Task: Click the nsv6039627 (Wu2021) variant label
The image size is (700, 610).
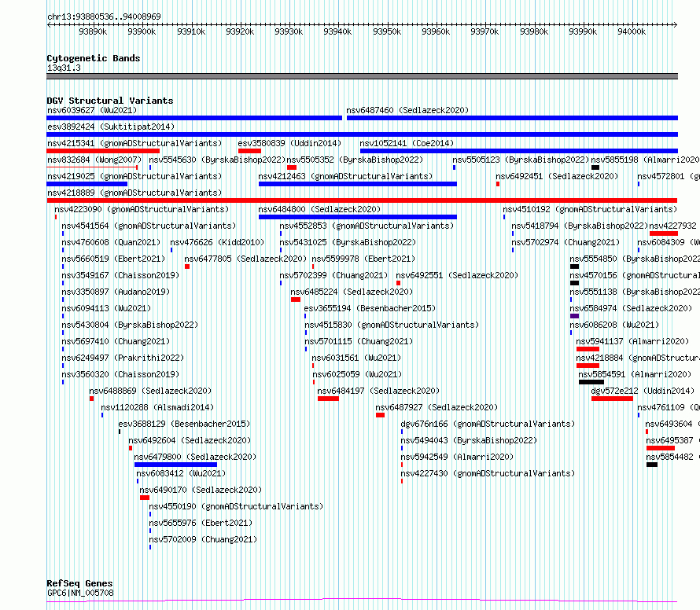Action: pyautogui.click(x=92, y=110)
